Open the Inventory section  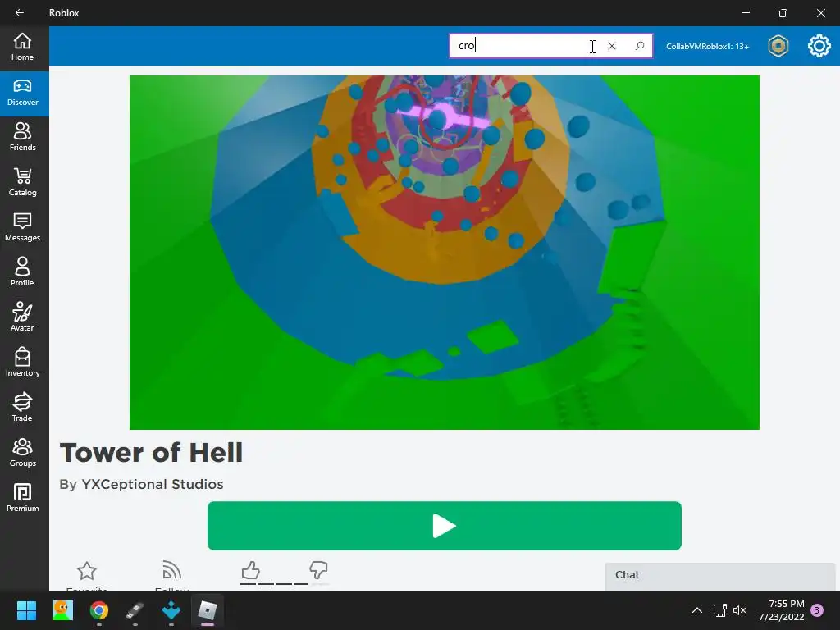coord(22,363)
